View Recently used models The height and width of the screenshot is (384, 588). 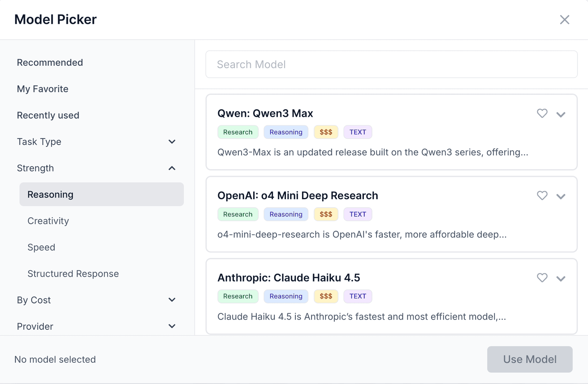tap(48, 115)
